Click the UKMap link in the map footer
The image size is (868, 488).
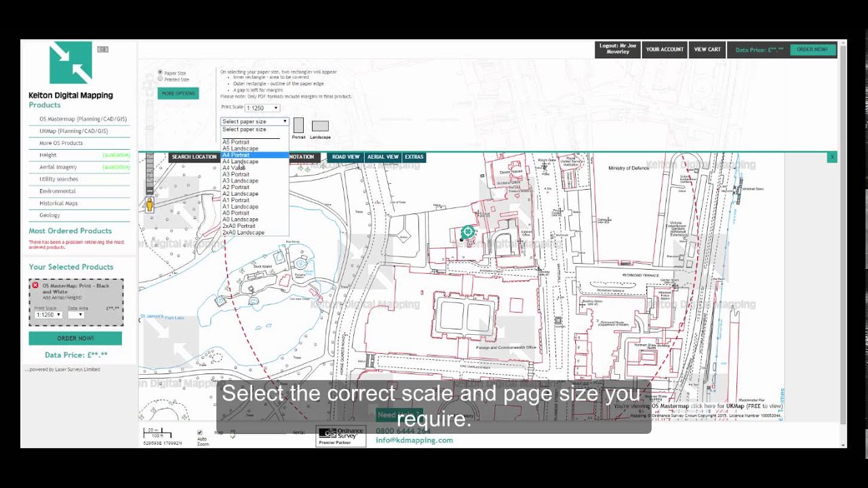point(734,406)
